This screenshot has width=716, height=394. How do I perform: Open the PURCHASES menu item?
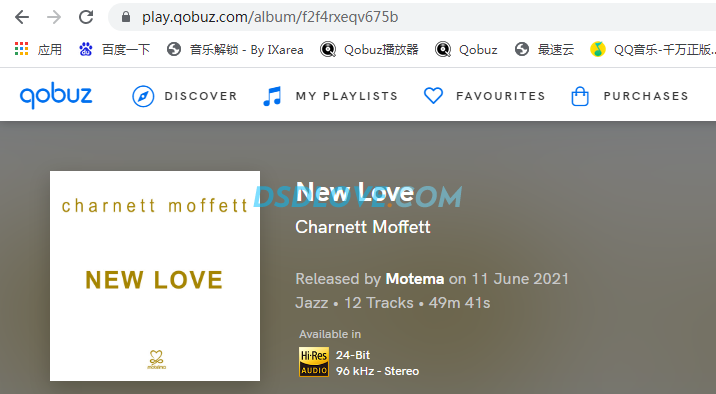[x=646, y=96]
